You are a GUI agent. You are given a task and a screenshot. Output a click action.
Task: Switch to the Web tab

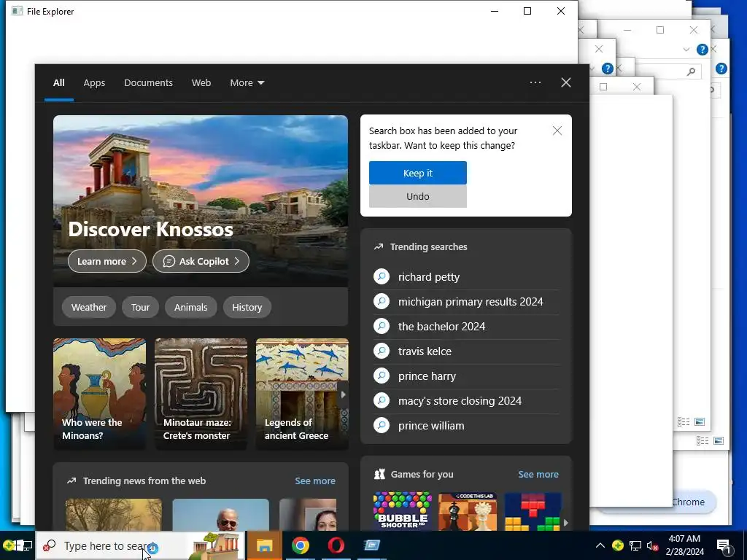(x=201, y=83)
